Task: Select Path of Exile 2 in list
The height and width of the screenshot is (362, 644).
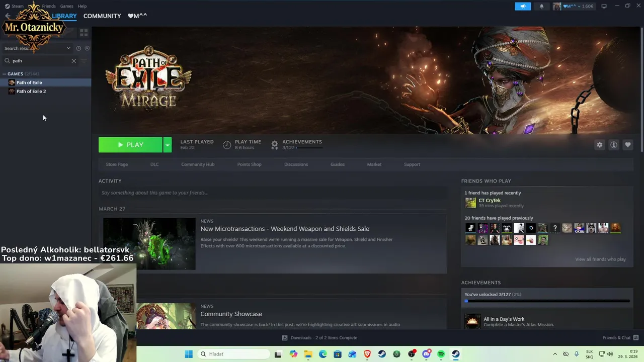Action: pyautogui.click(x=45, y=91)
